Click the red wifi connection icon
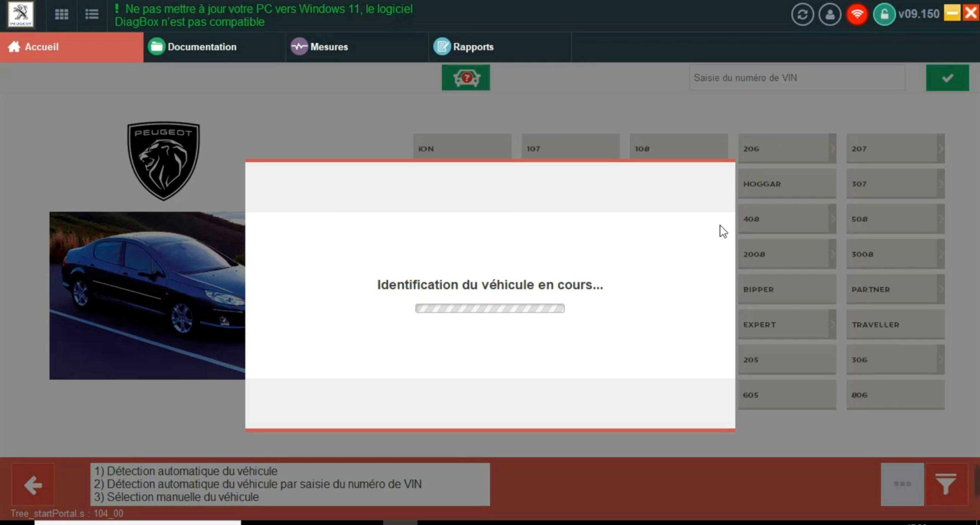Image resolution: width=980 pixels, height=525 pixels. 857,14
